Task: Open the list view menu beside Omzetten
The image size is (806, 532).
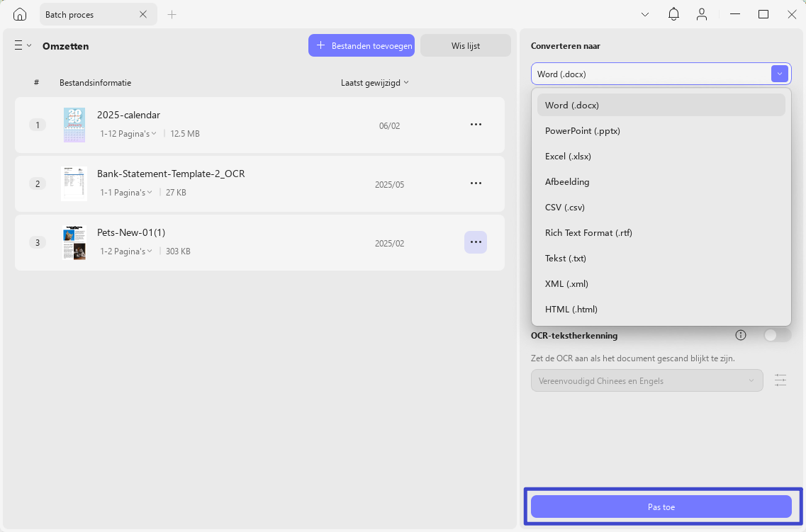Action: click(23, 46)
